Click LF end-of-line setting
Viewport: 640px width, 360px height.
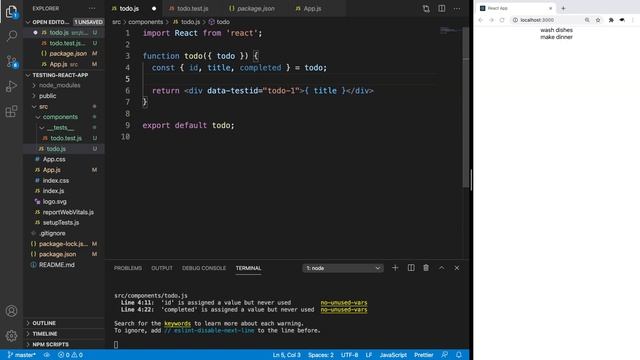click(369, 355)
